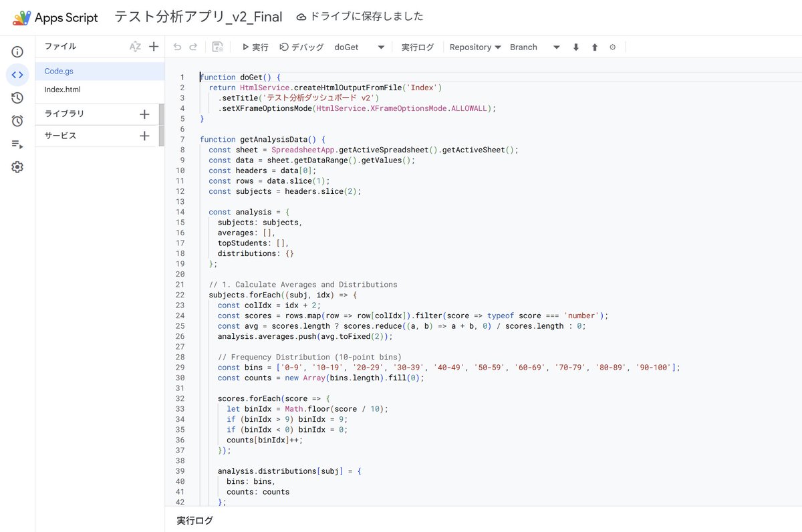Open the Branch dropdown
This screenshot has height=532, width=802.
(535, 47)
